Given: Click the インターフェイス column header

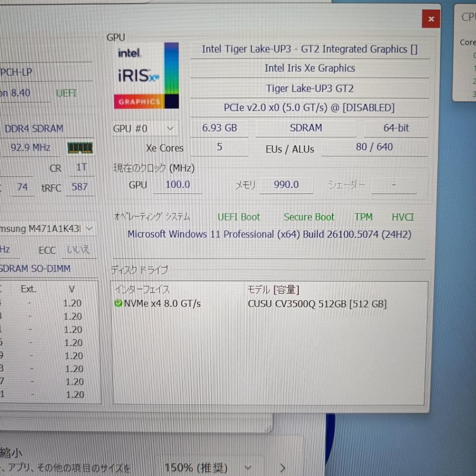Looking at the screenshot, I should 142,290.
